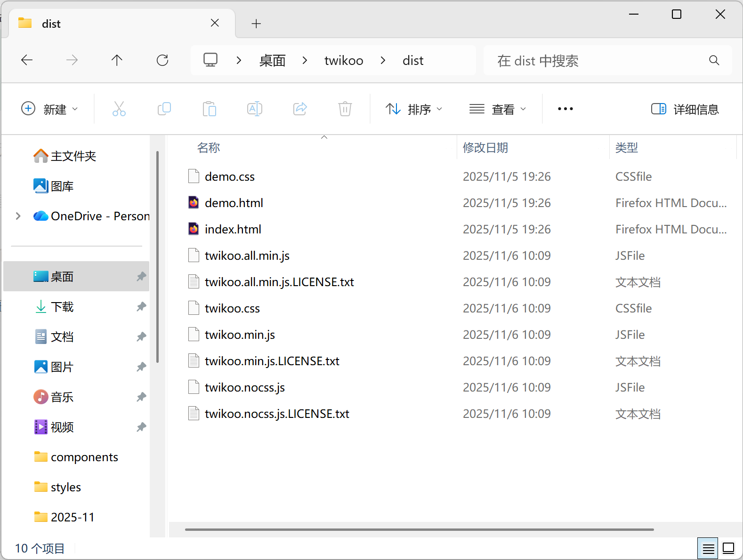Expand breadcrumb chevron after 桌面
The width and height of the screenshot is (743, 560).
(x=305, y=60)
